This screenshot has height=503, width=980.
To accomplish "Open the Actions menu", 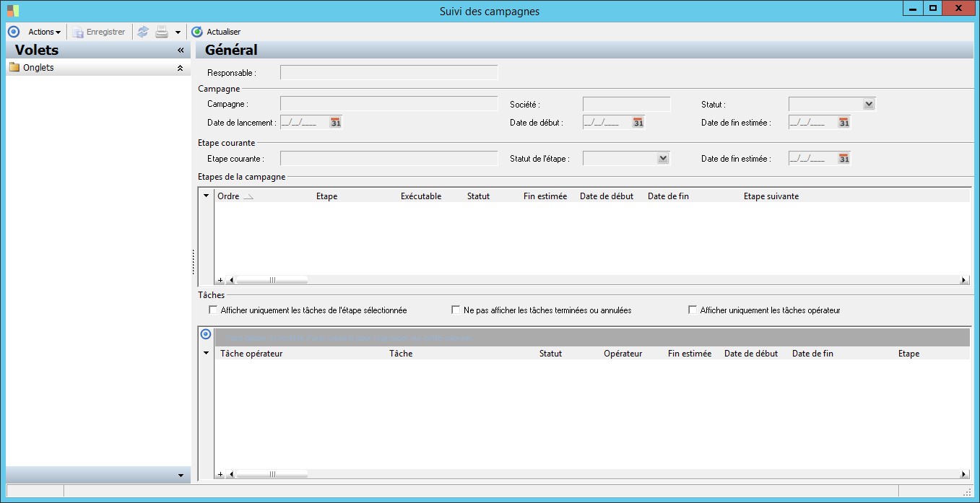I will tap(44, 32).
